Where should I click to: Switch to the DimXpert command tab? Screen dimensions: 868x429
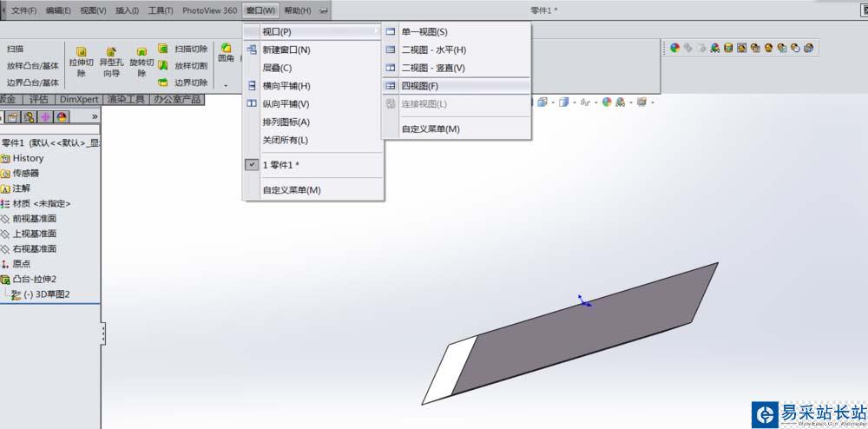pos(79,99)
